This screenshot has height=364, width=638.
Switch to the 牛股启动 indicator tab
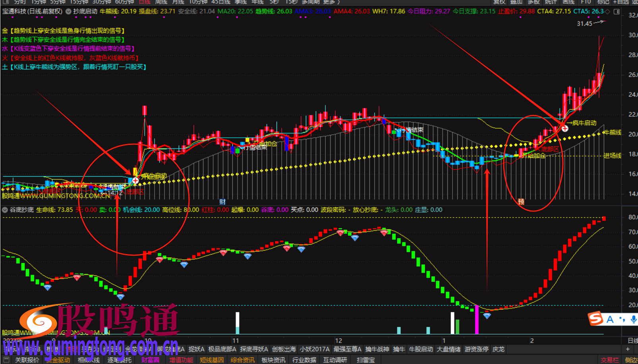click(x=421, y=349)
